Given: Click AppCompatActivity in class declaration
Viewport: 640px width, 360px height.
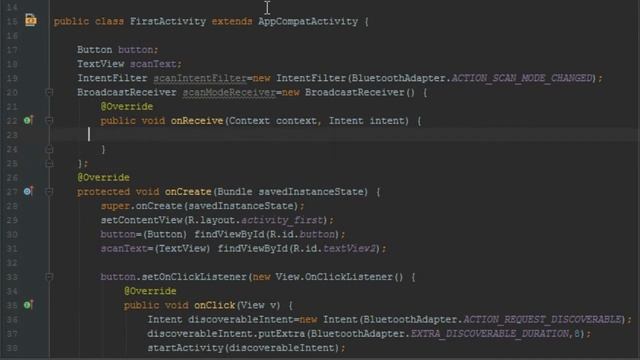Looking at the screenshot, I should point(308,21).
